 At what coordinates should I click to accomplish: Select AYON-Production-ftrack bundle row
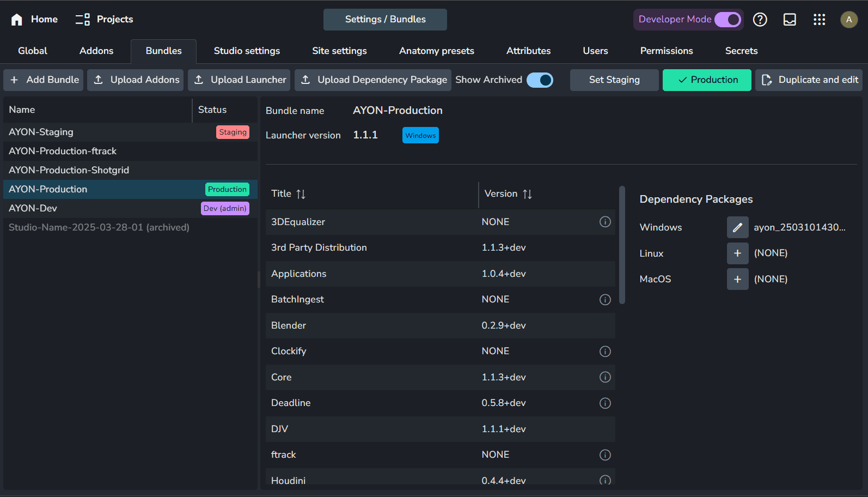(130, 151)
